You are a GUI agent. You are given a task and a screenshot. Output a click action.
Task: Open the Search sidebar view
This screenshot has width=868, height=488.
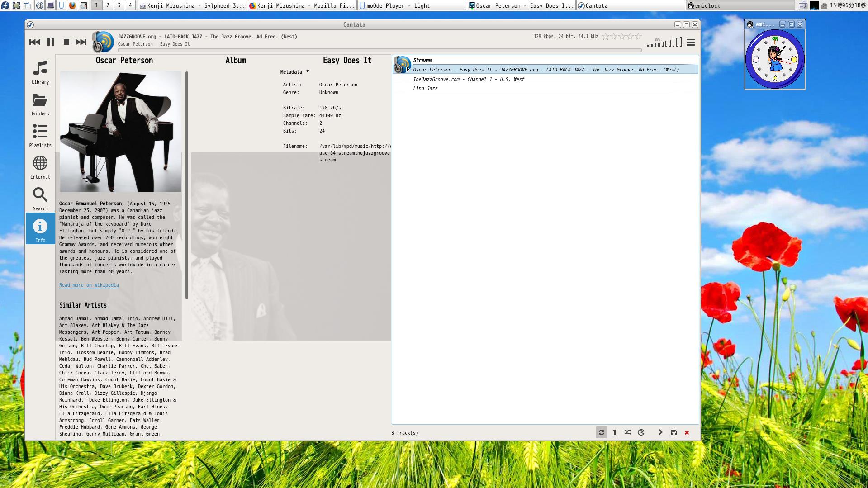(40, 199)
